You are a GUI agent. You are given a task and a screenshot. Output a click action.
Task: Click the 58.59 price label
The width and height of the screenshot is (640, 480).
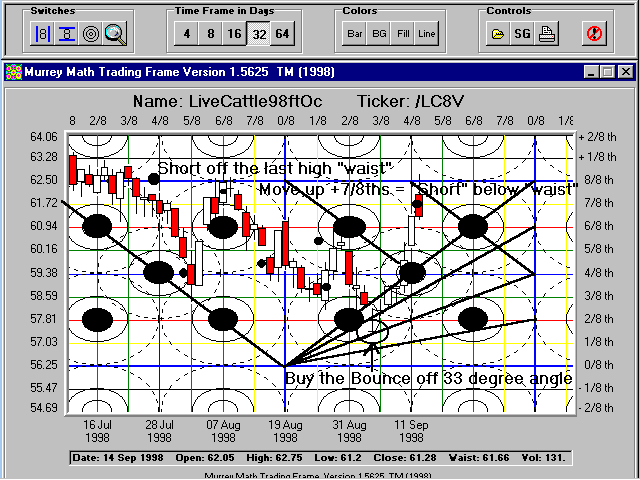click(44, 295)
